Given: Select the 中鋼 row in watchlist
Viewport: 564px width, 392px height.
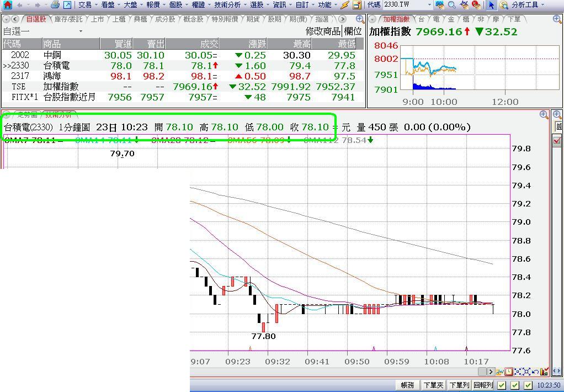Looking at the screenshot, I should pyautogui.click(x=183, y=55).
